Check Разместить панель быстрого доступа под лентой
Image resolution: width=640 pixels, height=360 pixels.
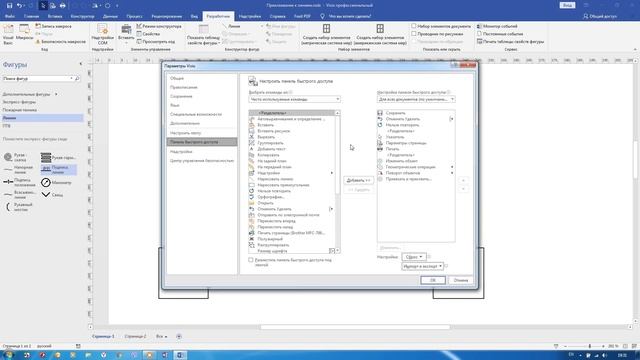251,260
